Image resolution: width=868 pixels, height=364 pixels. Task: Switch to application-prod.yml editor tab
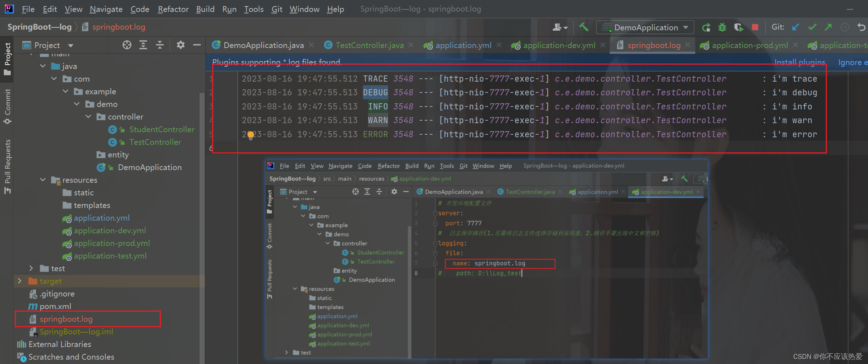coord(749,45)
